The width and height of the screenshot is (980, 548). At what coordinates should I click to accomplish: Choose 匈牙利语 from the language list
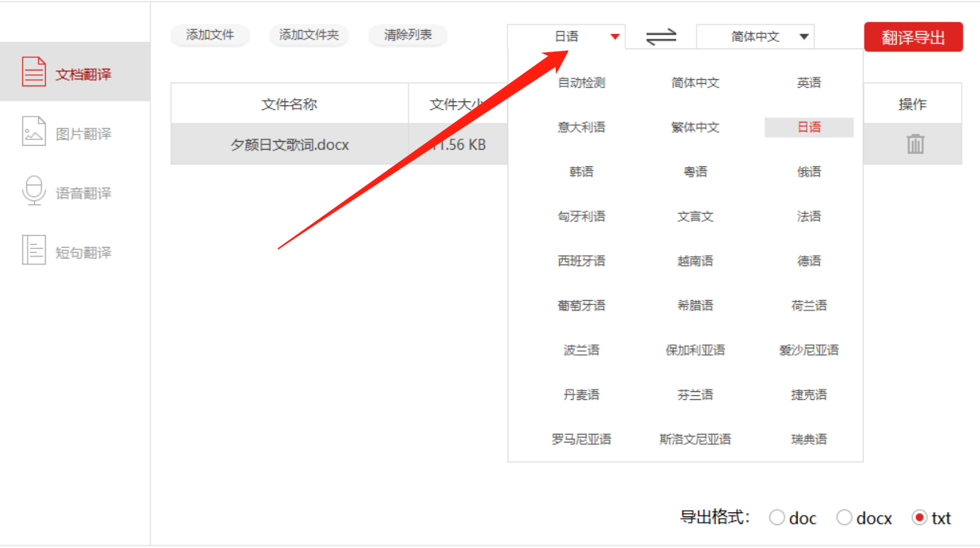coord(581,216)
